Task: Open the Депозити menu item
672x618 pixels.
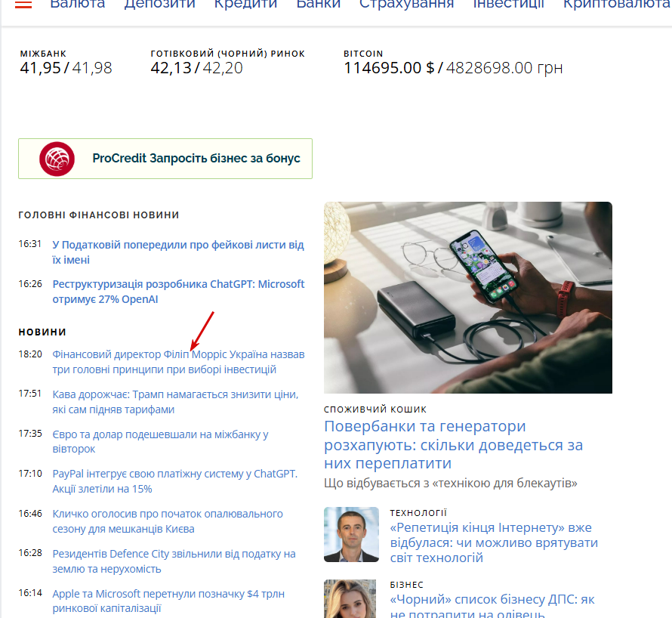Action: (159, 4)
